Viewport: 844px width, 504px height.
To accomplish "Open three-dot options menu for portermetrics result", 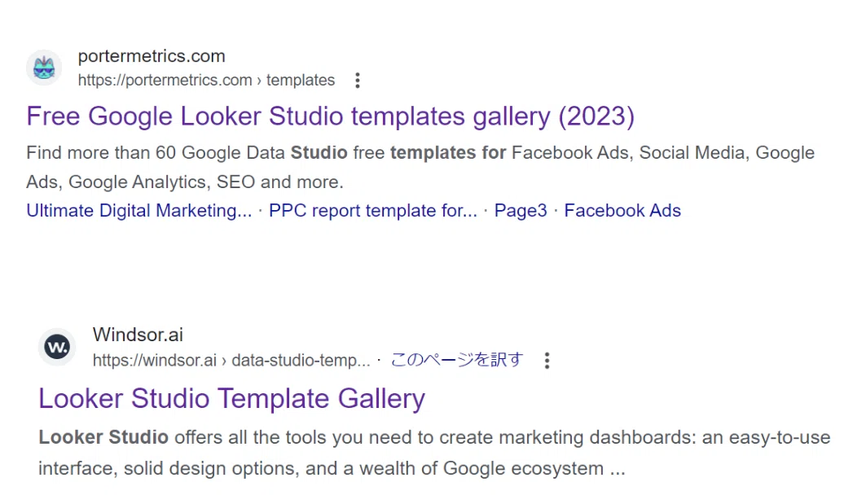I will 358,81.
